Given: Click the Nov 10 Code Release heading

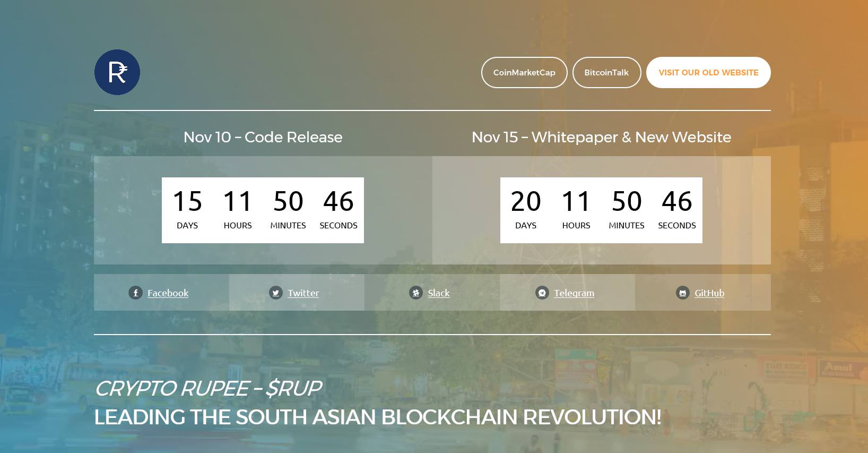Looking at the screenshot, I should [263, 137].
